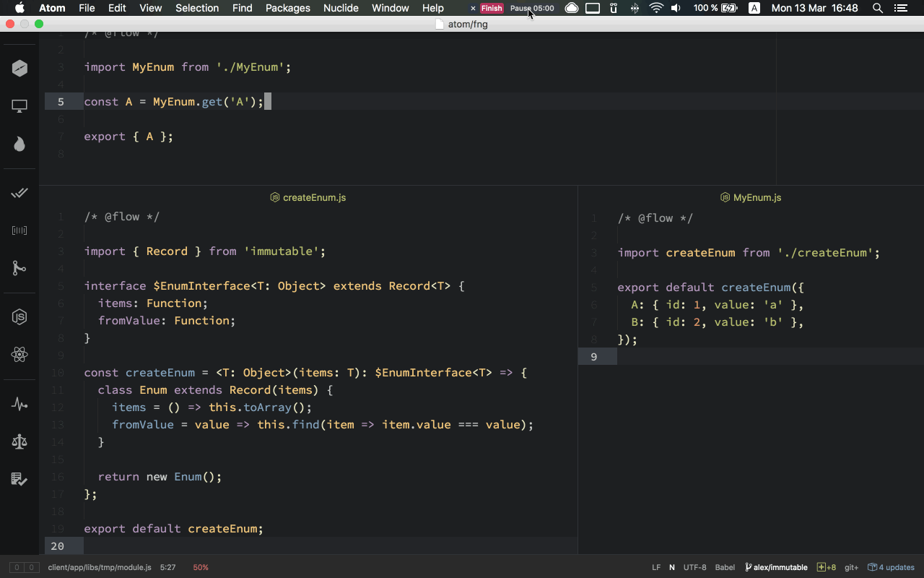Image resolution: width=924 pixels, height=578 pixels.
Task: Click the balance scales icon in the sidebar
Action: click(x=19, y=441)
